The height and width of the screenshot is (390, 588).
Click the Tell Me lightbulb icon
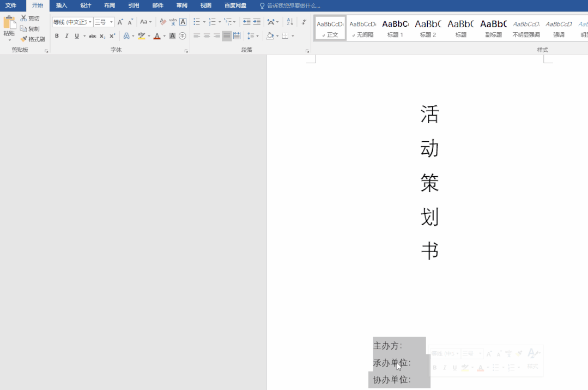click(x=262, y=6)
